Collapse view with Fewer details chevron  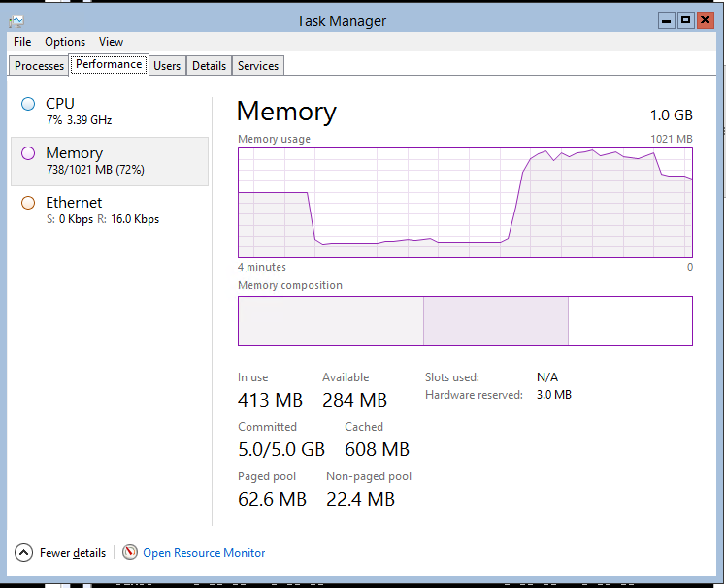pyautogui.click(x=24, y=552)
